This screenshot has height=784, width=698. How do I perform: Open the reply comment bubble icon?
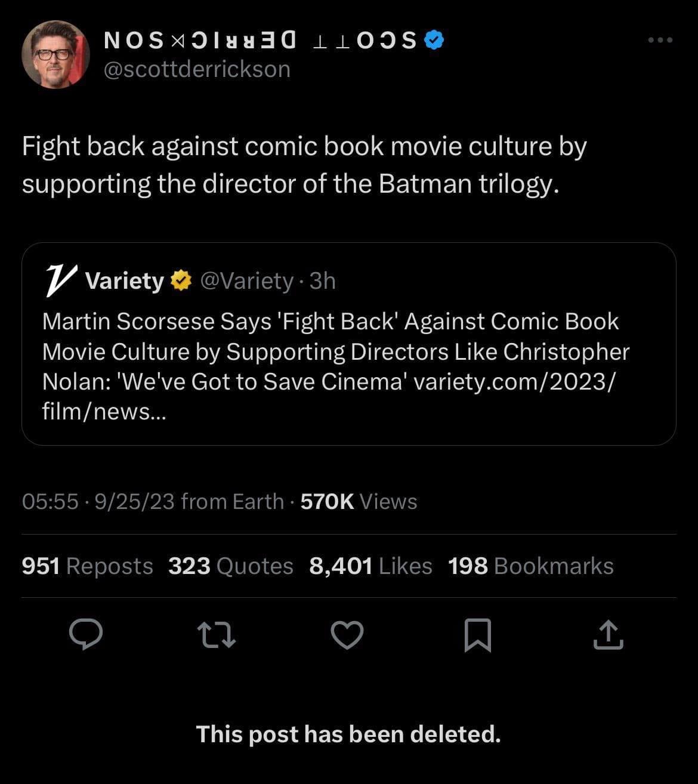86,634
